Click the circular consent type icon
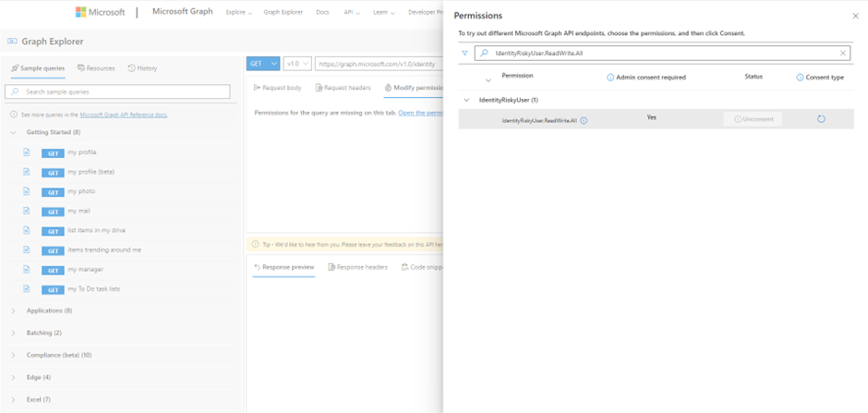The height and width of the screenshot is (413, 868). pos(821,119)
